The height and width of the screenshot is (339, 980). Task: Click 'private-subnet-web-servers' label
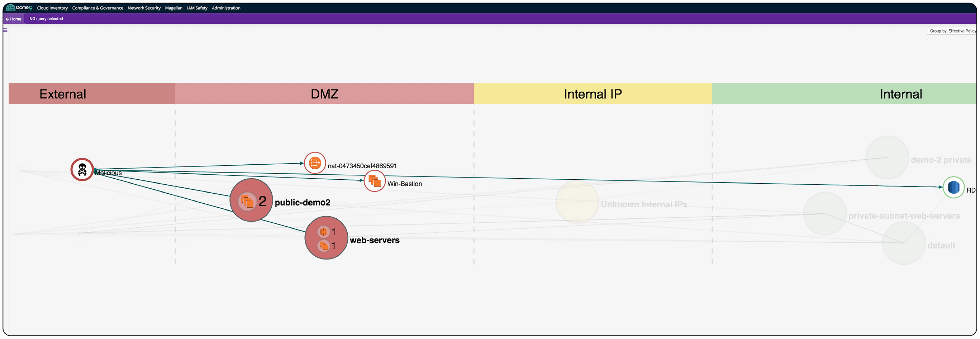904,216
